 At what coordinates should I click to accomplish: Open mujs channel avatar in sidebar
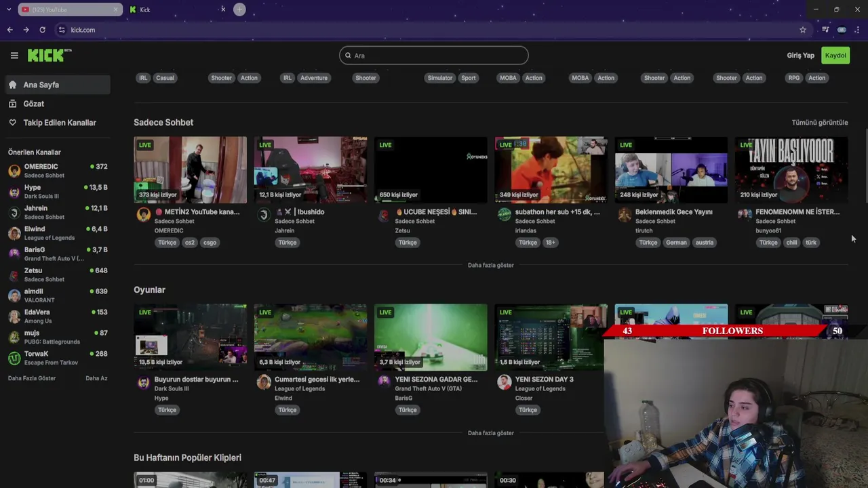[14, 338]
